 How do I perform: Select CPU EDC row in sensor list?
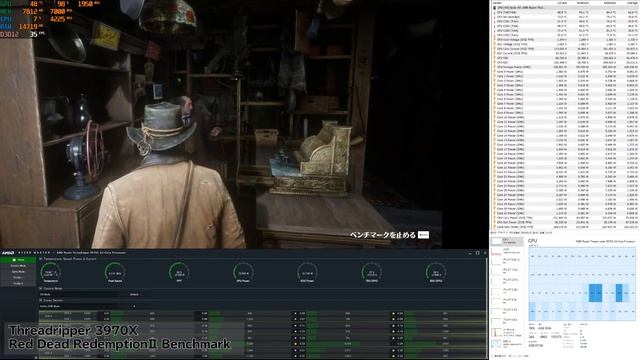565,62
